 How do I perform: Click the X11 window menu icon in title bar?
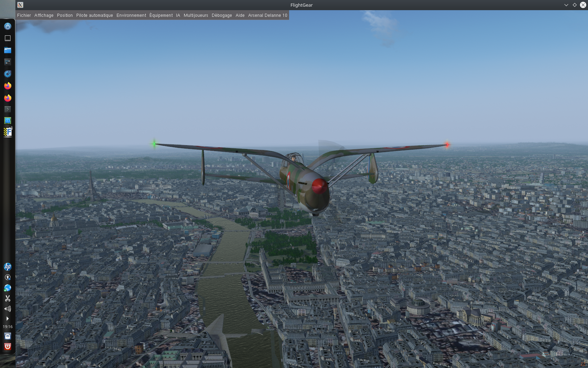pos(20,5)
